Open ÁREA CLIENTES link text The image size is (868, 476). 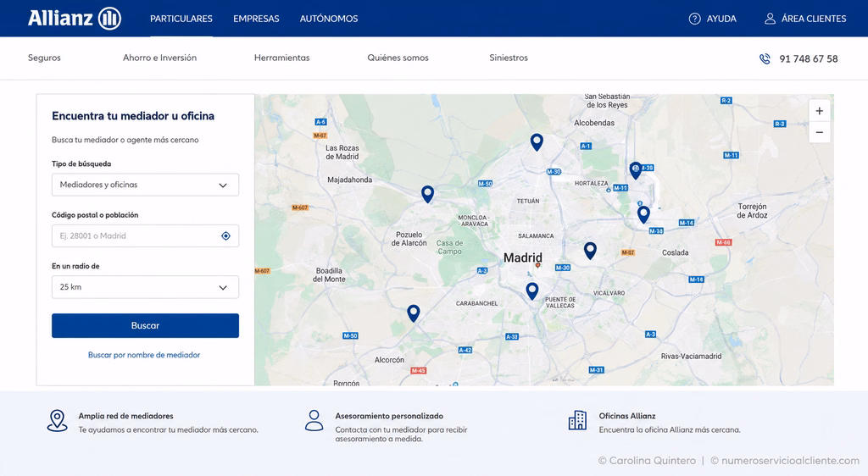814,19
